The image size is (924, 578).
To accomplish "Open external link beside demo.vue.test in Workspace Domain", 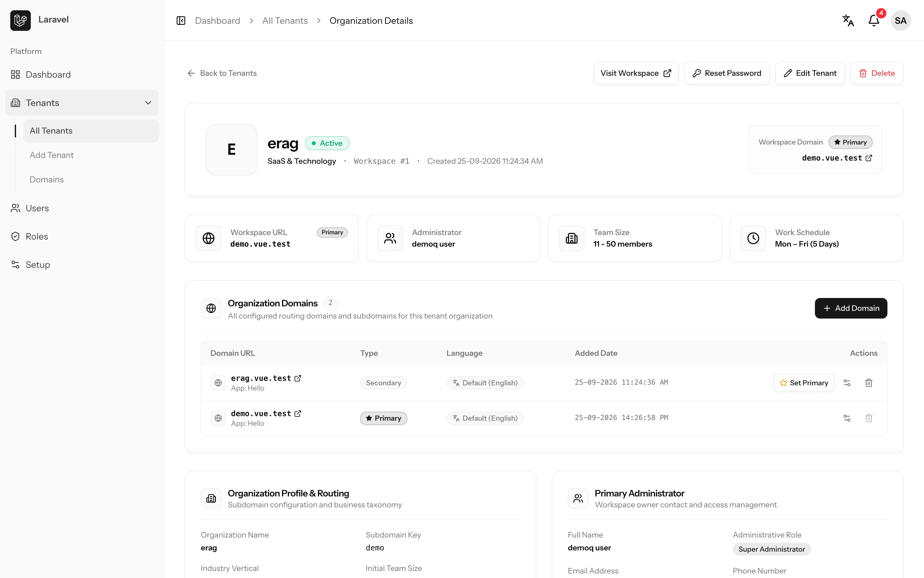I will pos(869,158).
